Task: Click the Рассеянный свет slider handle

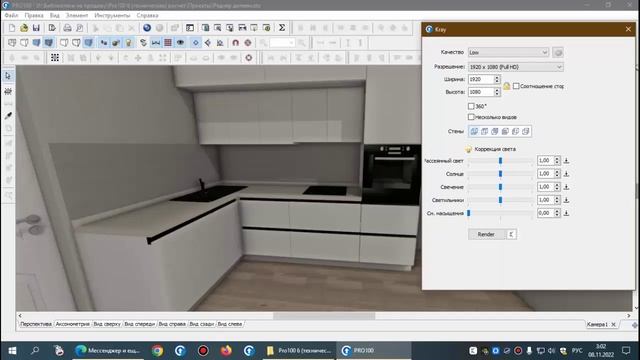Action: tap(500, 161)
